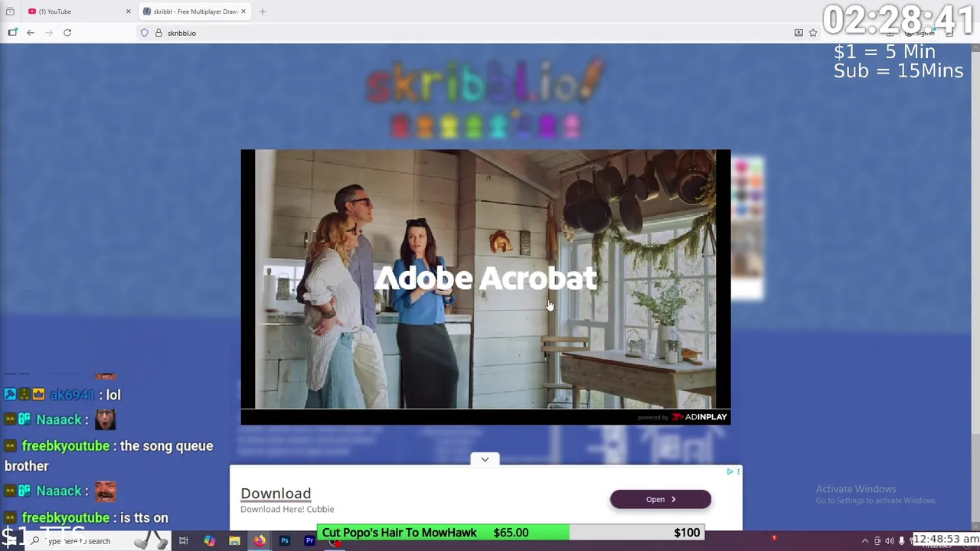Screen dimensions: 980x551
Task: Click the 'Download Here! Cubbie' text
Action: coord(287,509)
